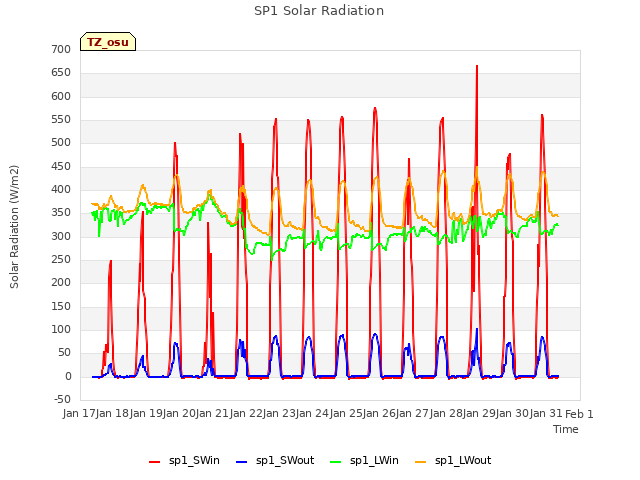Click the Jan 17 x-axis date label
The width and height of the screenshot is (640, 480).
[x=80, y=414]
